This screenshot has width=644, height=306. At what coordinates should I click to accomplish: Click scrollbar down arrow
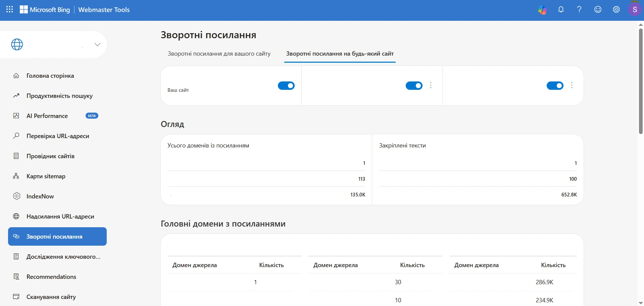click(x=641, y=303)
